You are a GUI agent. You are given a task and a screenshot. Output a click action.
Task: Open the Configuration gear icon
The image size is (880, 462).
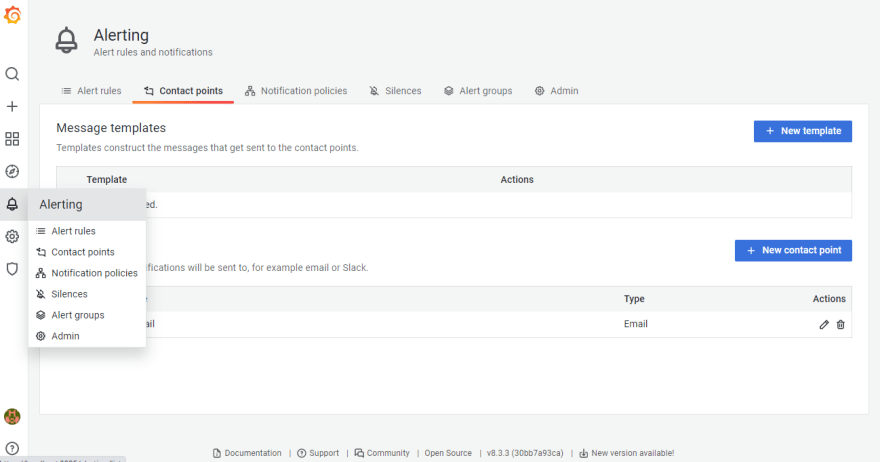pyautogui.click(x=12, y=236)
